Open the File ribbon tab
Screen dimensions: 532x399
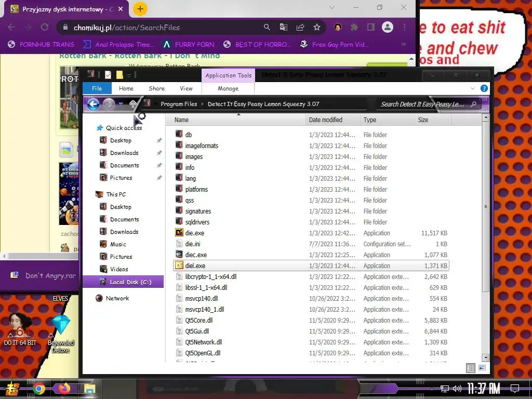[x=97, y=88]
